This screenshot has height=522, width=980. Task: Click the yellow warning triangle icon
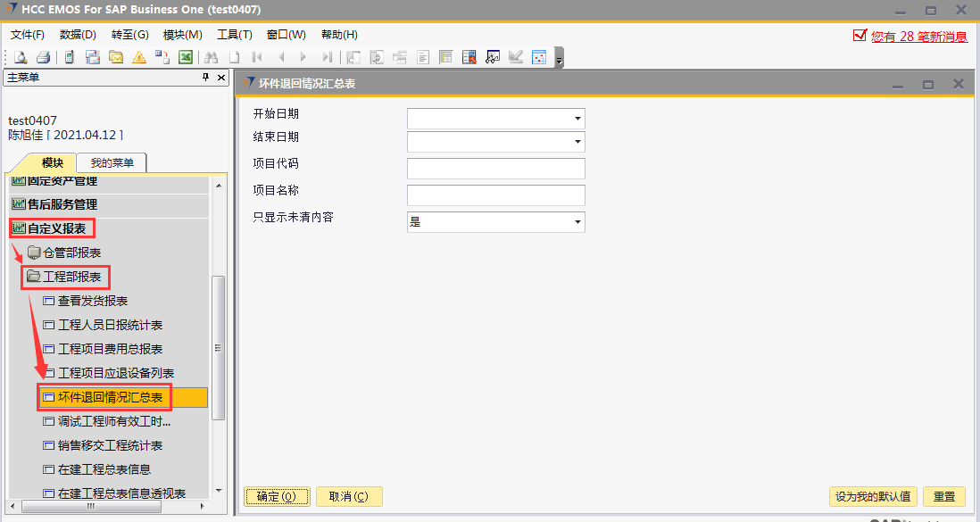coord(139,57)
